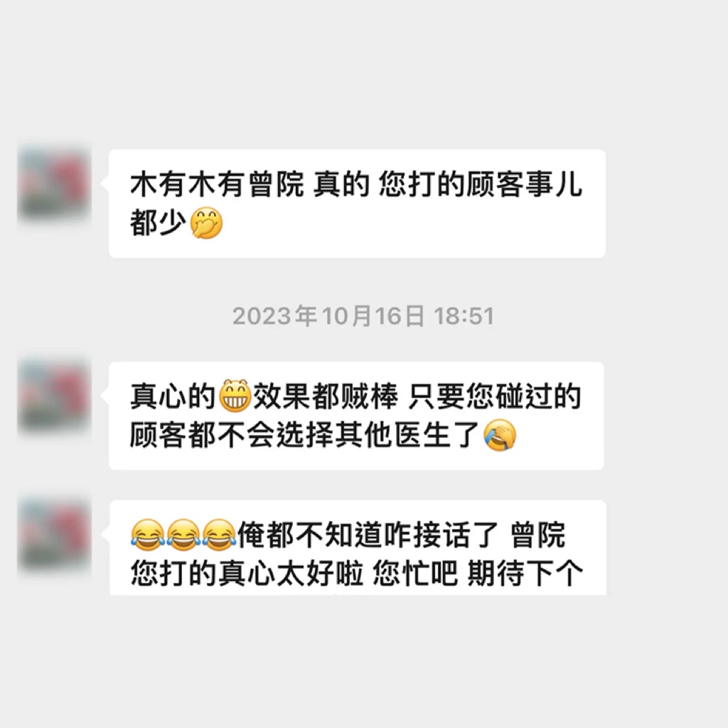Select the line 顾客都不会选择其他医生了
Screen dimensions: 728x728
click(304, 436)
